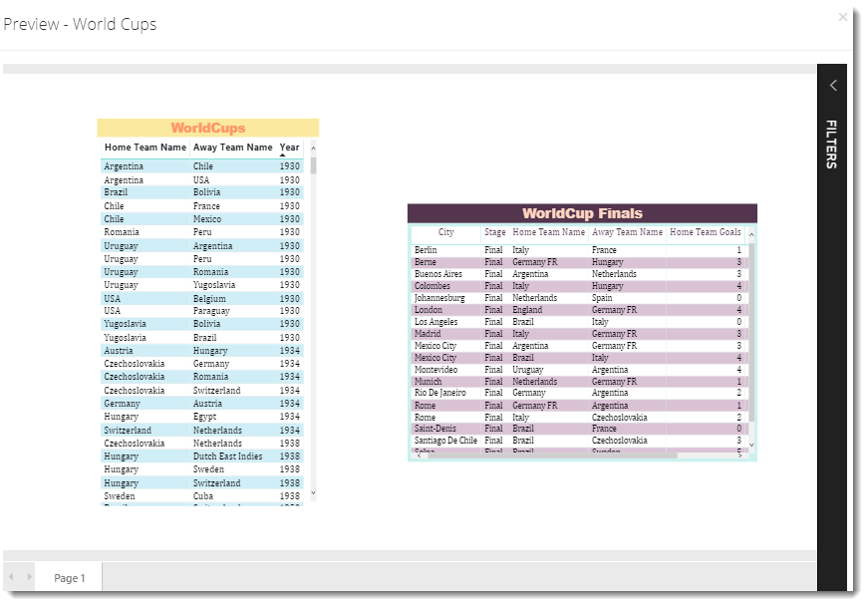Click Finals table horizontal scrollbar thumb
Viewport: 868px width, 606px height.
click(x=552, y=455)
